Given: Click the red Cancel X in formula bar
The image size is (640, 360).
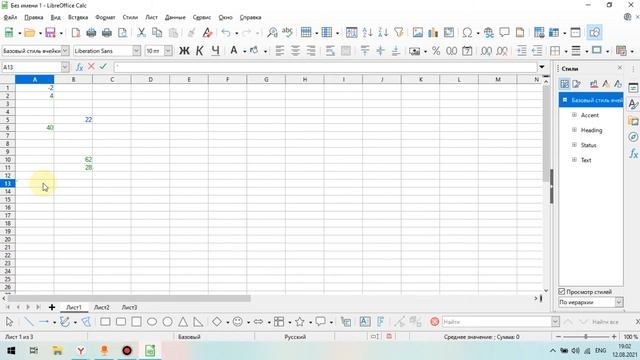Looking at the screenshot, I should (91, 67).
